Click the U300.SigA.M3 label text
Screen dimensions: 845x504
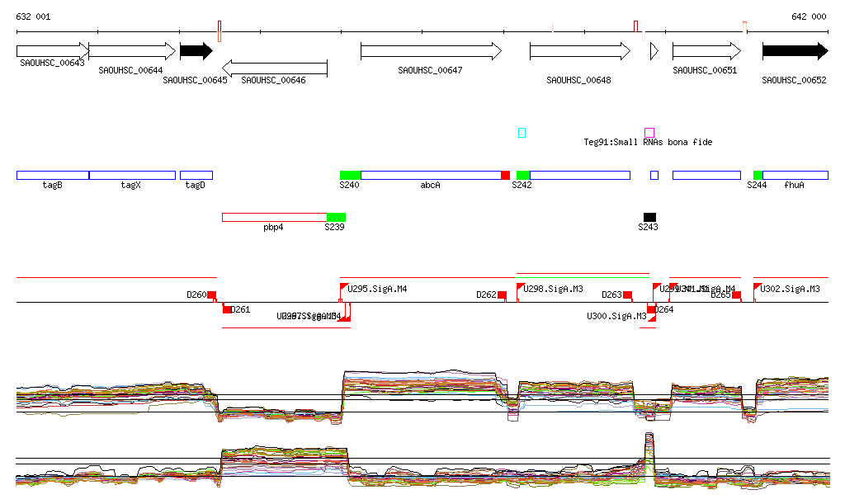coord(616,316)
